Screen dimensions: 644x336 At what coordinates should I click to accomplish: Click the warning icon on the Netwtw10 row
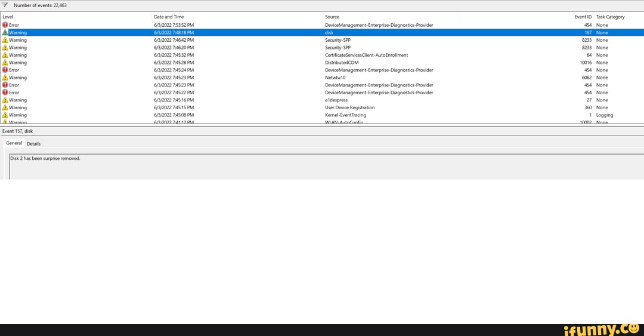tap(5, 78)
